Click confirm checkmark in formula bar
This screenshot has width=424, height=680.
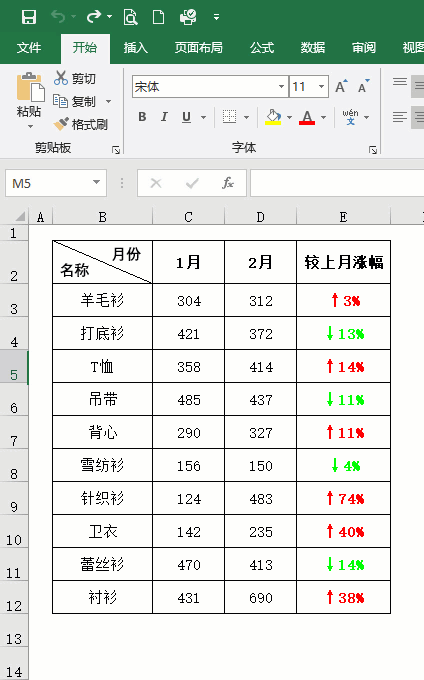coord(192,183)
